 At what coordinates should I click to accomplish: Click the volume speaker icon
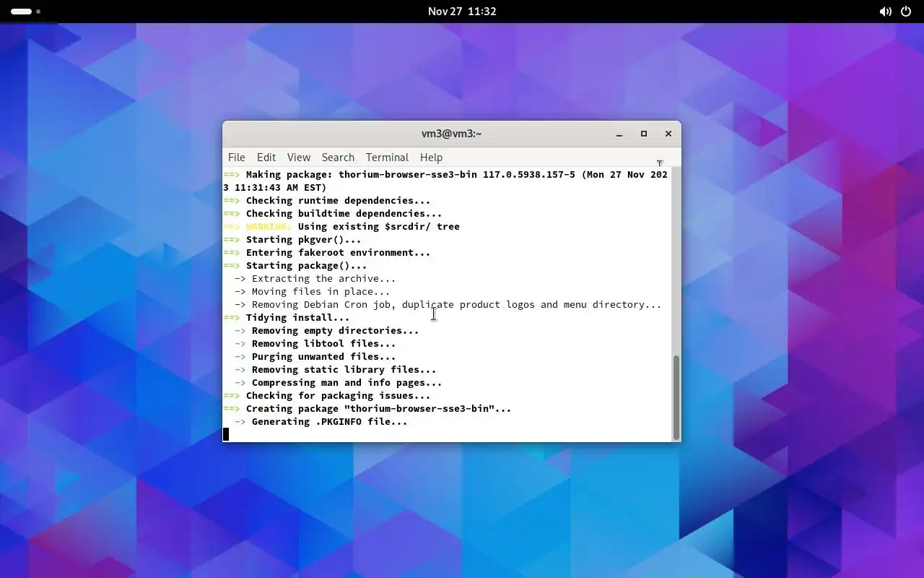point(885,12)
